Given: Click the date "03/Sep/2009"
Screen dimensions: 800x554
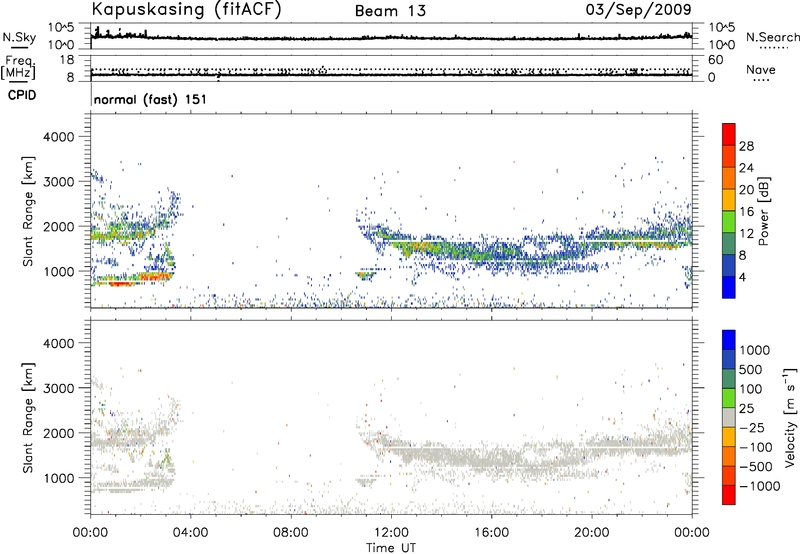Looking at the screenshot, I should tap(638, 9).
